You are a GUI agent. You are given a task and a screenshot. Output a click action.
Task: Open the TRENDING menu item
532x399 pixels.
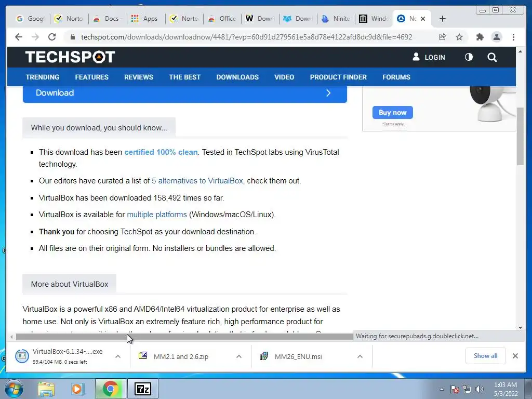tap(43, 77)
